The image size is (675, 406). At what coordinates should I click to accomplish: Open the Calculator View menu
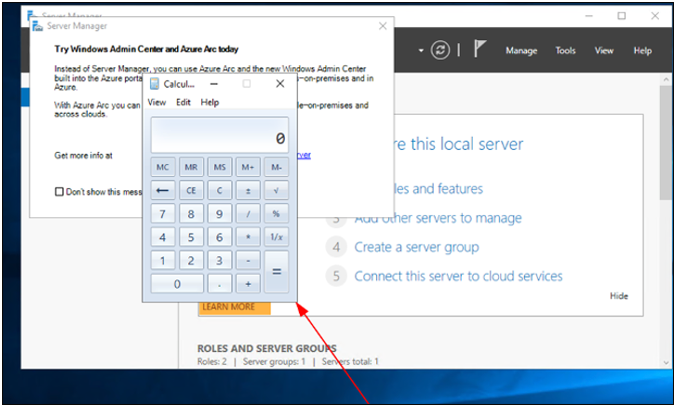(157, 102)
